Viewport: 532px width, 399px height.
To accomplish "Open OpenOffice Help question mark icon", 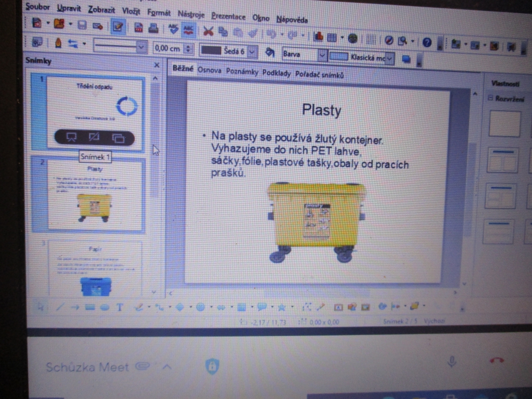I will pyautogui.click(x=427, y=42).
